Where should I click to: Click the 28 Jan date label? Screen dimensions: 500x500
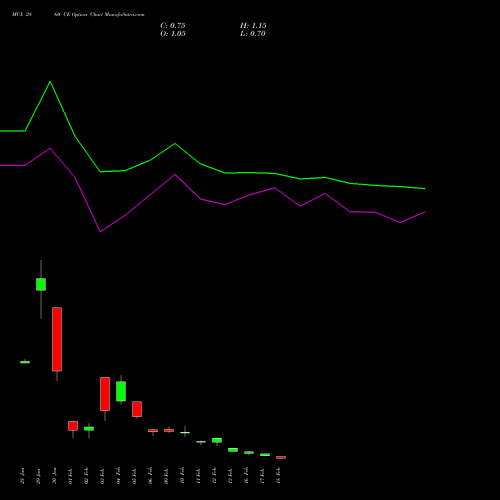point(22,476)
